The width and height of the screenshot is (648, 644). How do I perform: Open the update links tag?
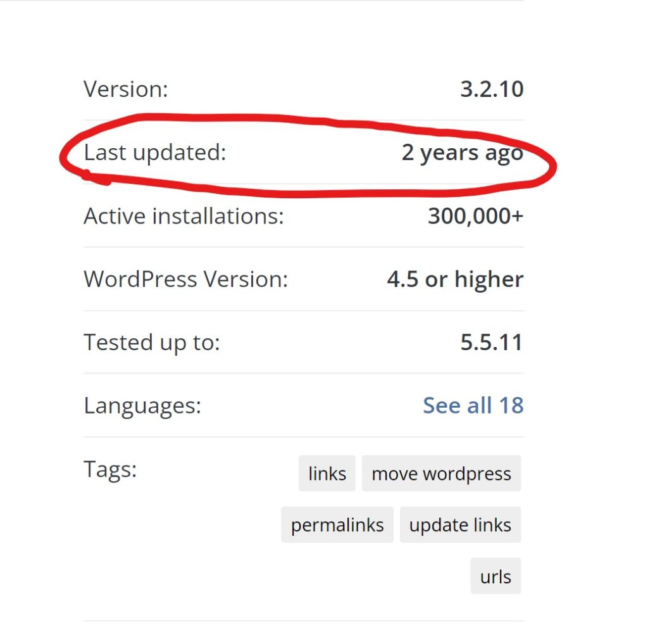pyautogui.click(x=461, y=525)
